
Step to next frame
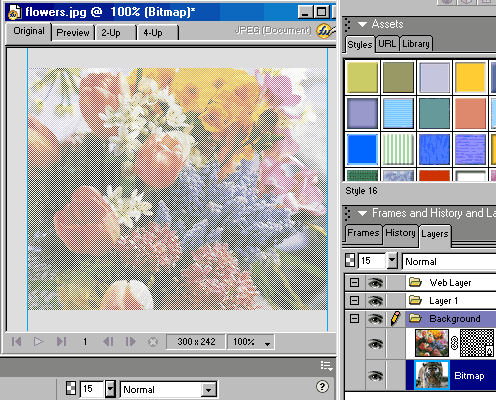click(130, 342)
